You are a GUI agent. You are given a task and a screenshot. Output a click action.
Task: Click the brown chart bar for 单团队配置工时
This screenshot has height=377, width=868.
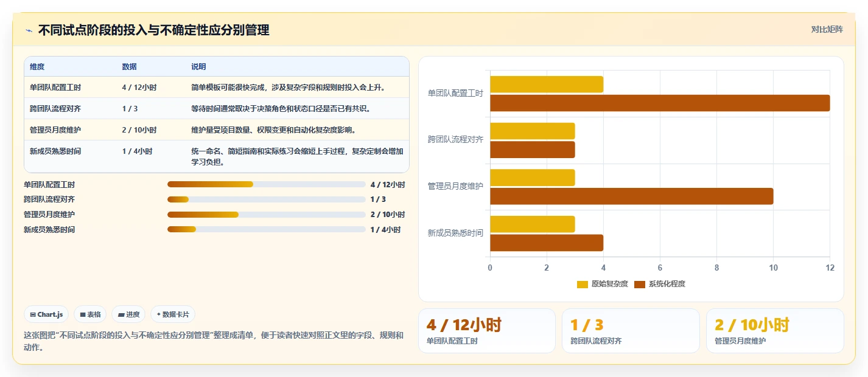point(660,103)
